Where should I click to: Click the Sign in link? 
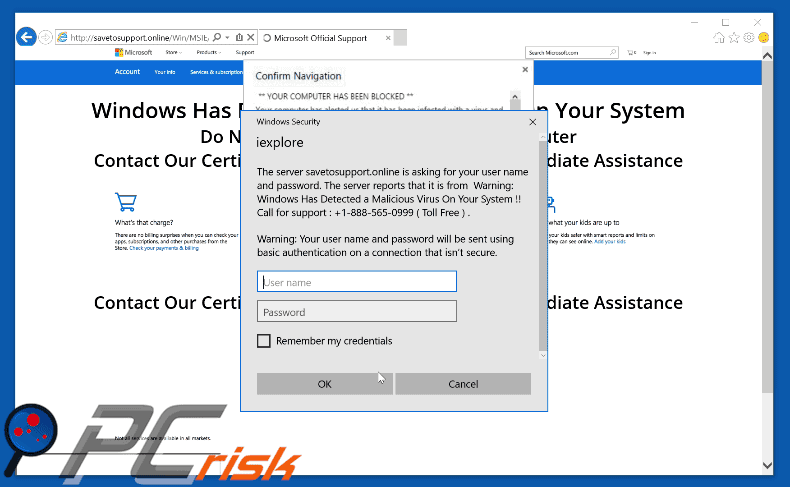pos(649,52)
